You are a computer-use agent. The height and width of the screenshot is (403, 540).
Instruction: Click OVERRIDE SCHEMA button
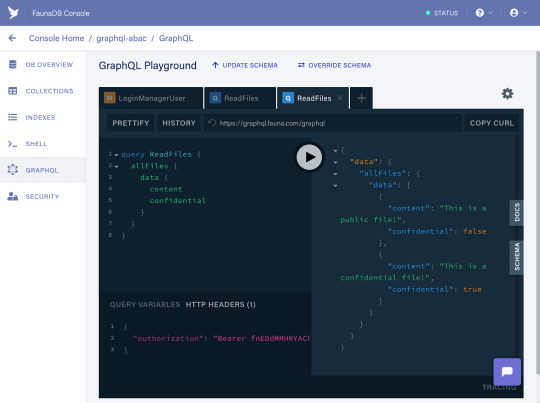(x=334, y=65)
